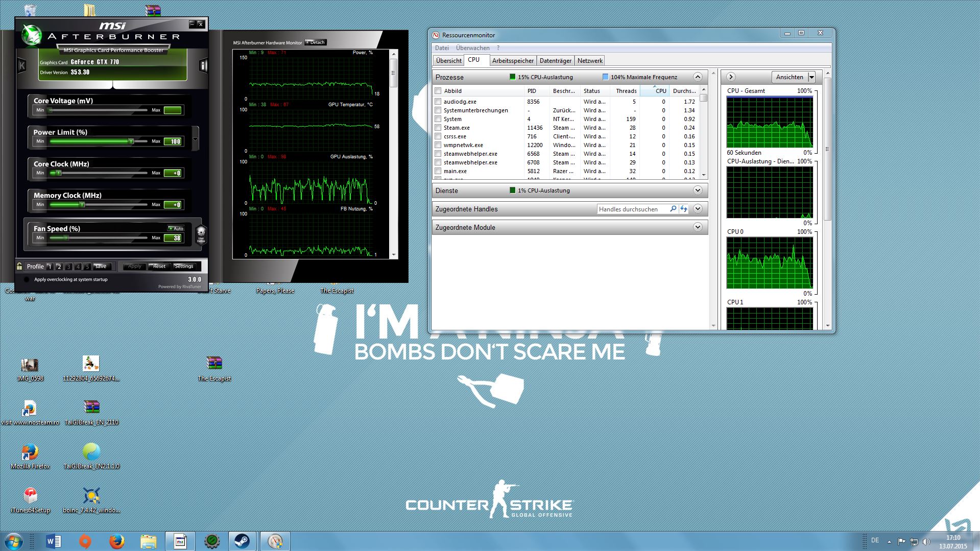Click the handles refresh arrows icon
The image size is (980, 551).
[x=683, y=209]
